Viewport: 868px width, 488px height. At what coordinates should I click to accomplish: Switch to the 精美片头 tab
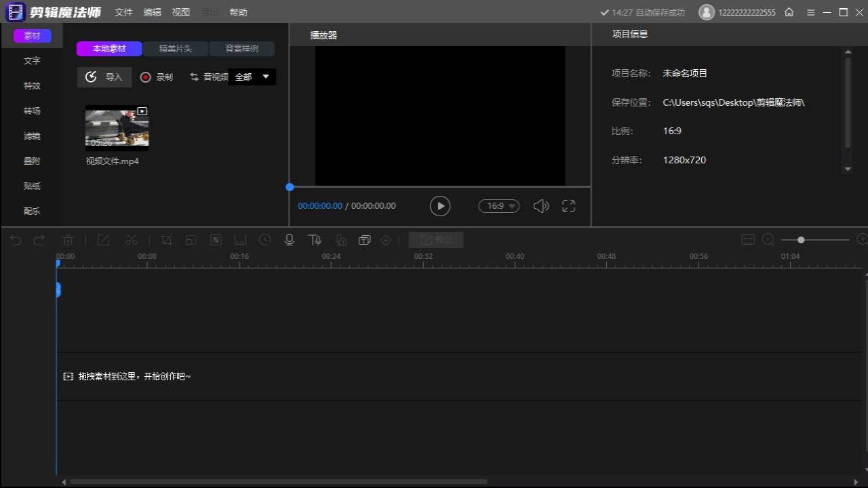pyautogui.click(x=175, y=48)
